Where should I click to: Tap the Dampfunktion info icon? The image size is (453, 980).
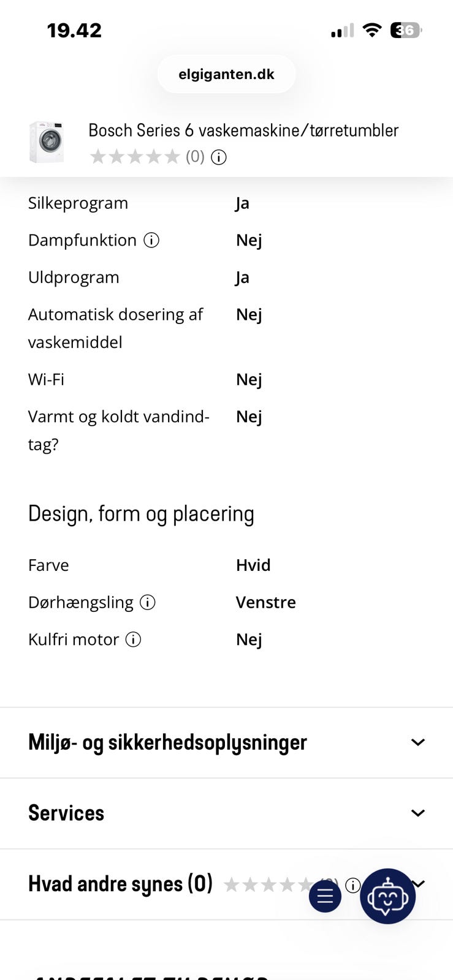pos(151,240)
